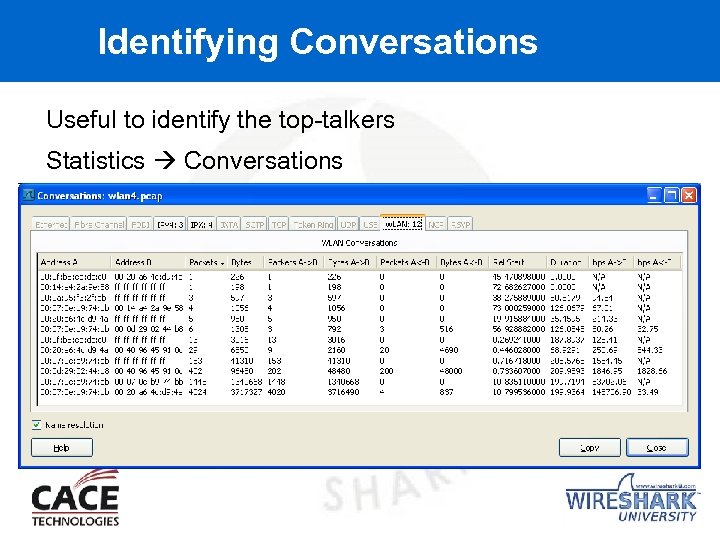This screenshot has height=540, width=720.
Task: Switch to the USB tab
Action: [370, 224]
